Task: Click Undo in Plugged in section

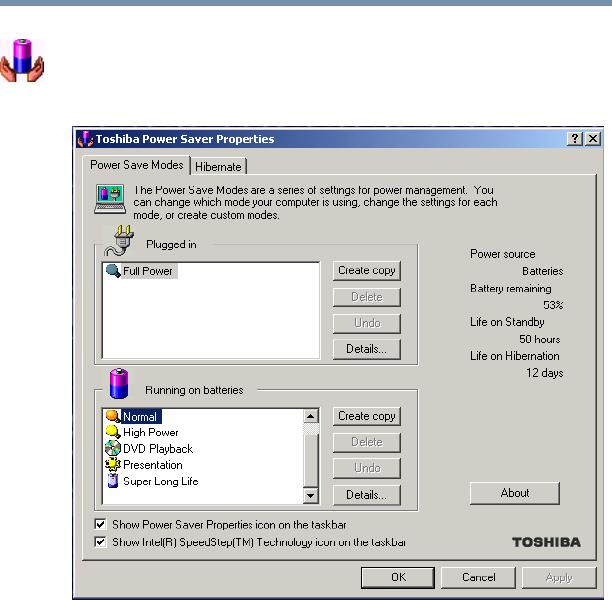Action: point(367,323)
